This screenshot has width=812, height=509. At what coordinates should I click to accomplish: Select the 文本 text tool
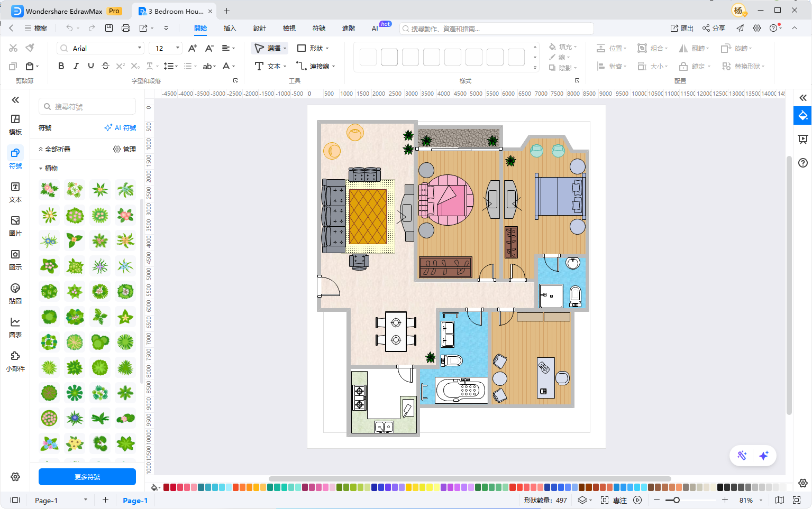pos(270,66)
